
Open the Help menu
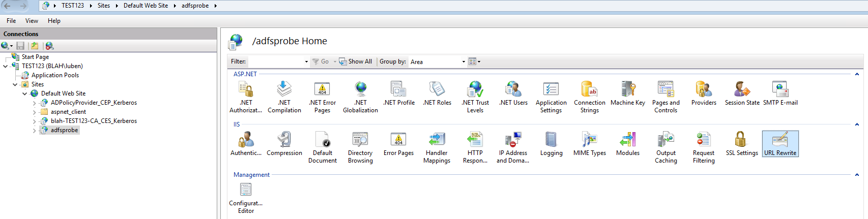54,21
